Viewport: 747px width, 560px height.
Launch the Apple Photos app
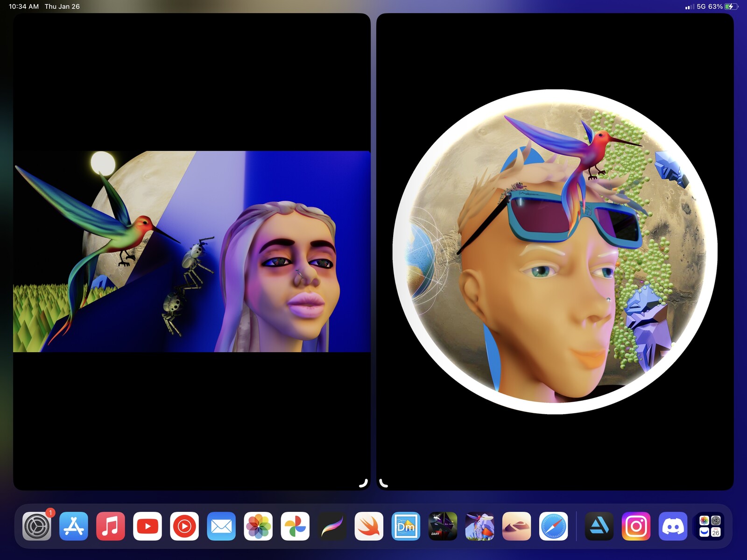tap(258, 526)
